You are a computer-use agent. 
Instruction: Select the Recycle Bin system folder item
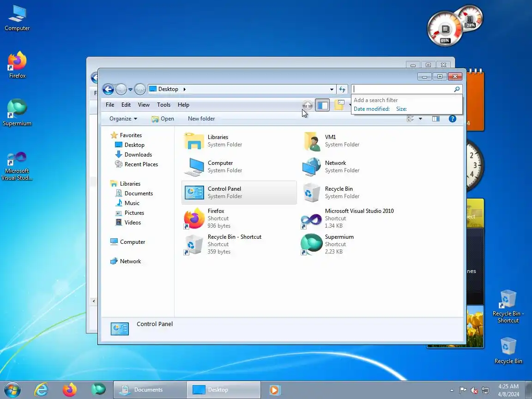pyautogui.click(x=356, y=193)
